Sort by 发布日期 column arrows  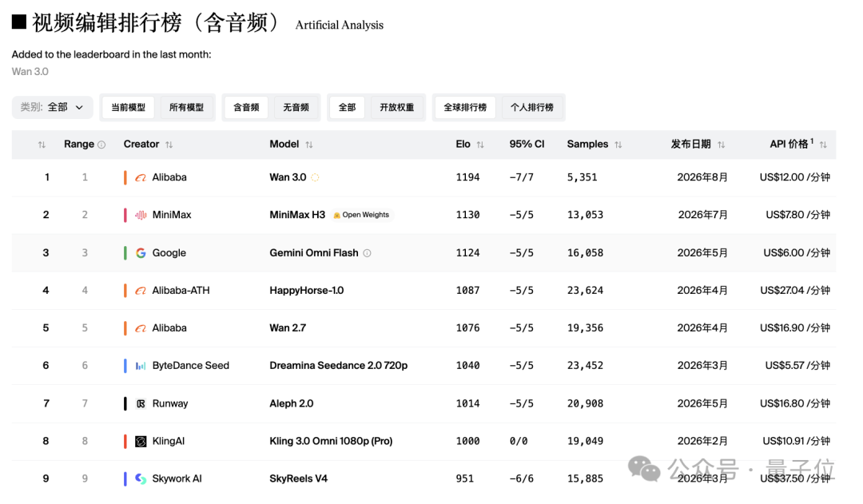tap(721, 145)
